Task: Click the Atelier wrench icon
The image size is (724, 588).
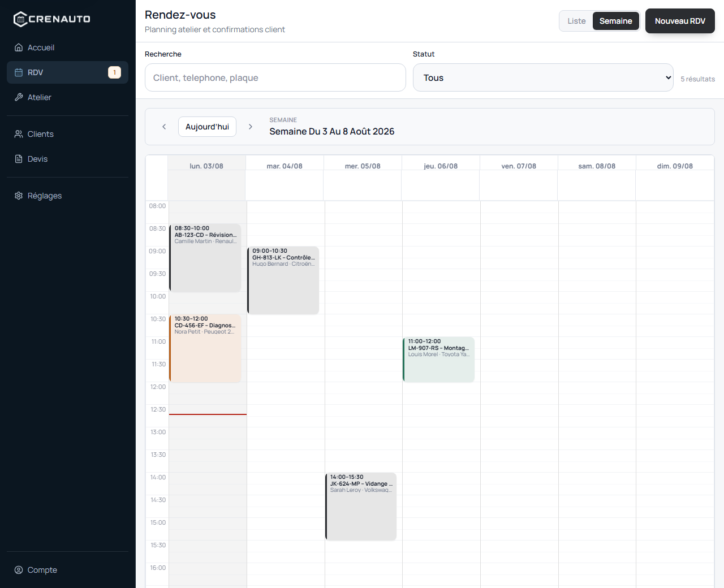Action: [x=19, y=97]
